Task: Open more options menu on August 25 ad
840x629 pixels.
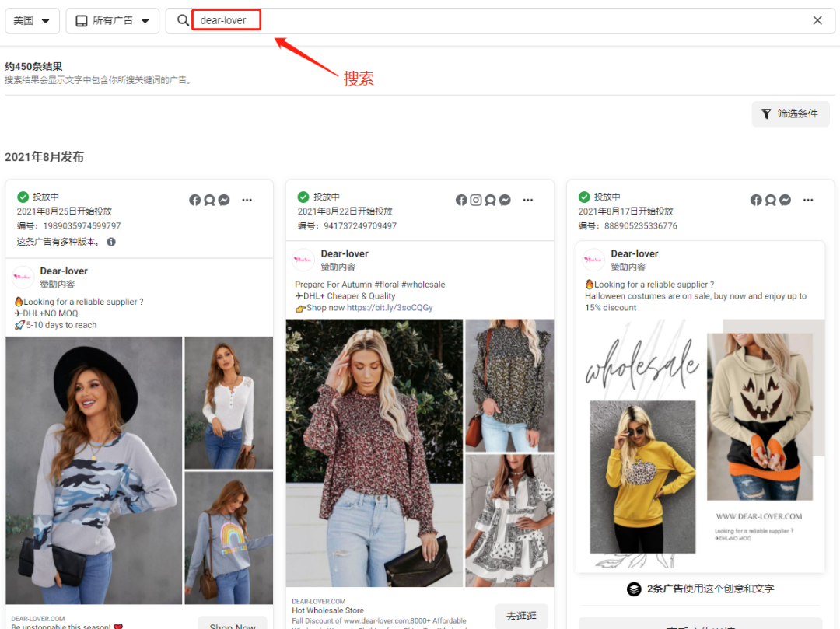Action: [x=247, y=201]
